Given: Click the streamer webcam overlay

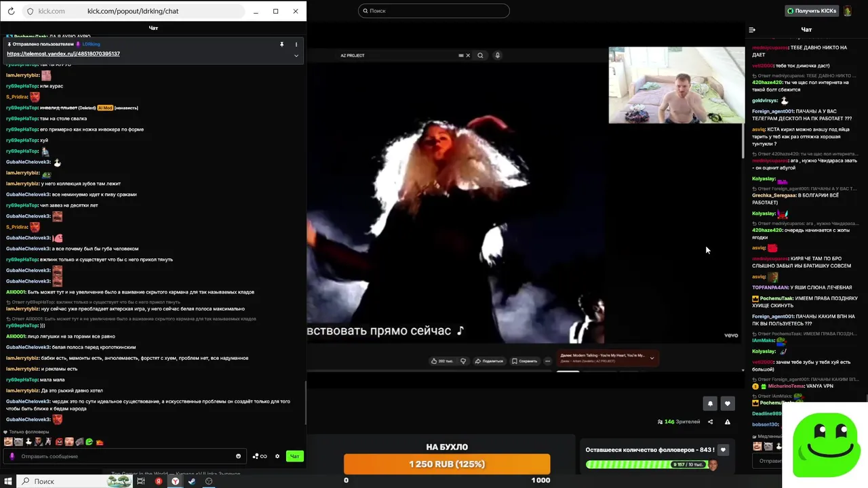Looking at the screenshot, I should pyautogui.click(x=676, y=85).
